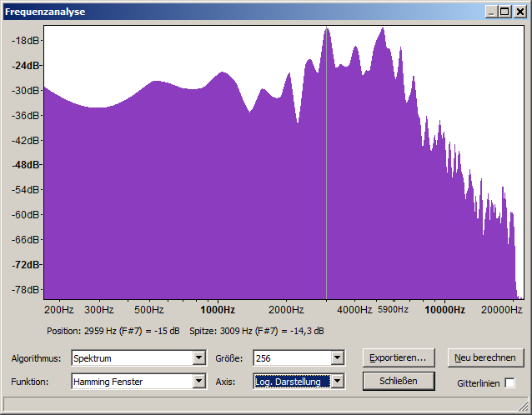Click the Neu berechnen button

(485, 357)
